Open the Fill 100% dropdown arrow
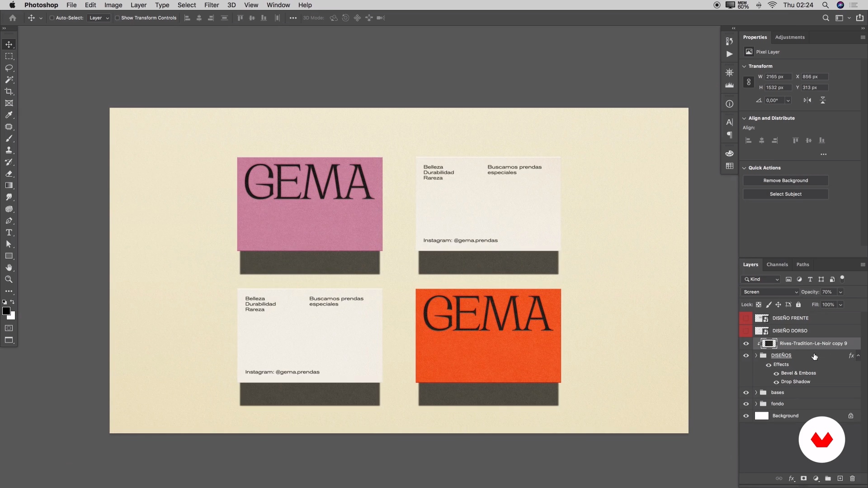 pyautogui.click(x=840, y=305)
